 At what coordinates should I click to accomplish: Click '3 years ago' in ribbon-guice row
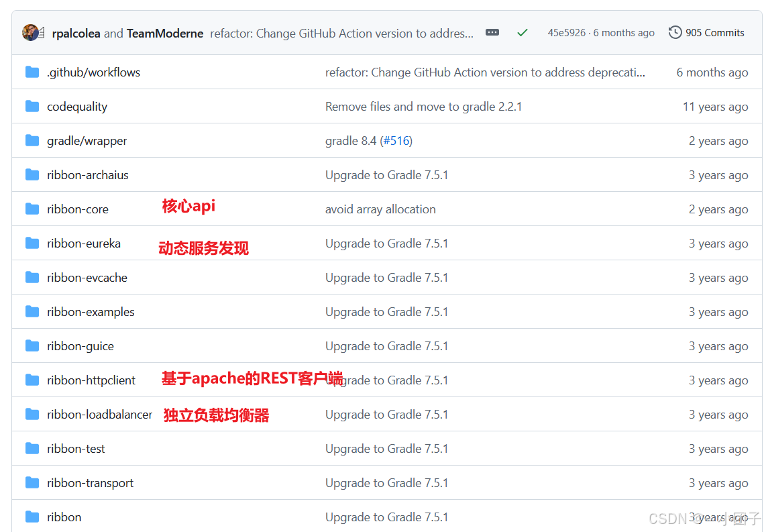[x=718, y=346]
